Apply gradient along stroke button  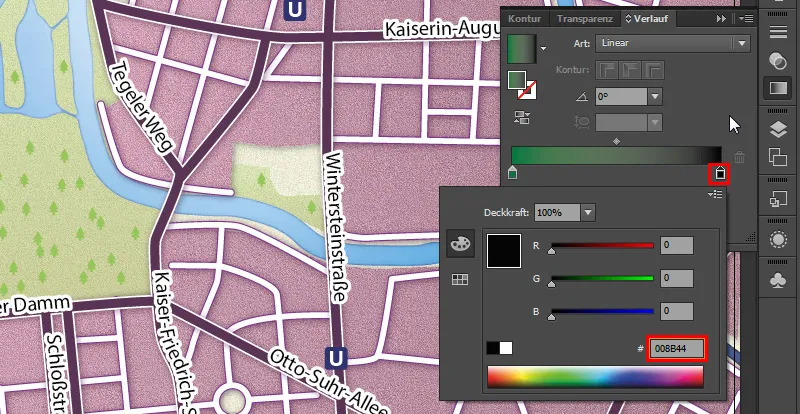pyautogui.click(x=630, y=70)
